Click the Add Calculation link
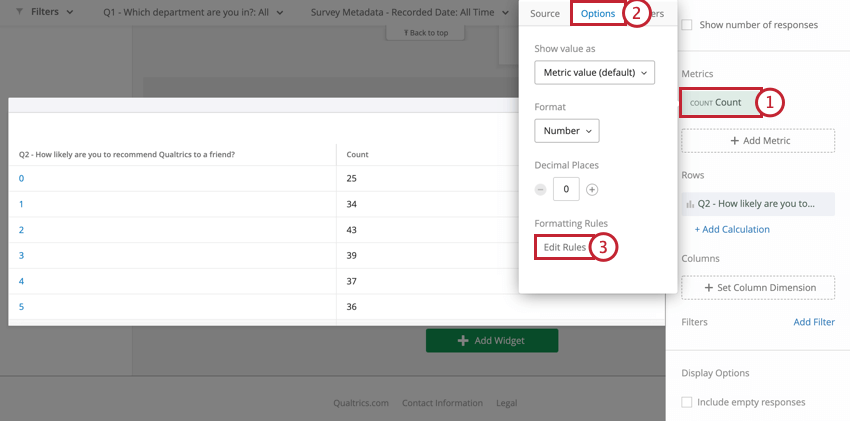This screenshot has height=421, width=850. pyautogui.click(x=732, y=229)
